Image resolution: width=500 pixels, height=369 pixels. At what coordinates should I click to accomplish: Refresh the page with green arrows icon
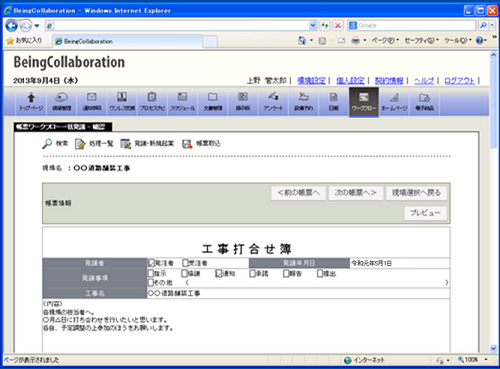tap(325, 25)
